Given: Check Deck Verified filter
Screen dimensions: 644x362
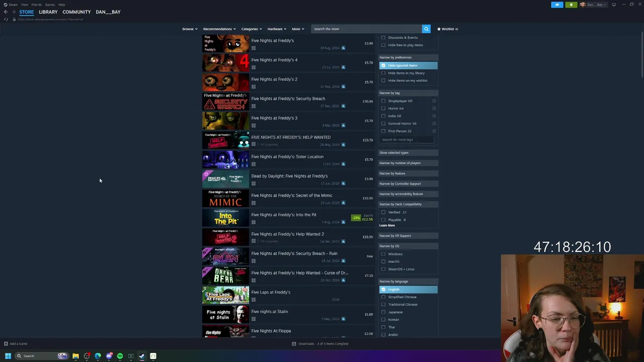Looking at the screenshot, I should (383, 212).
